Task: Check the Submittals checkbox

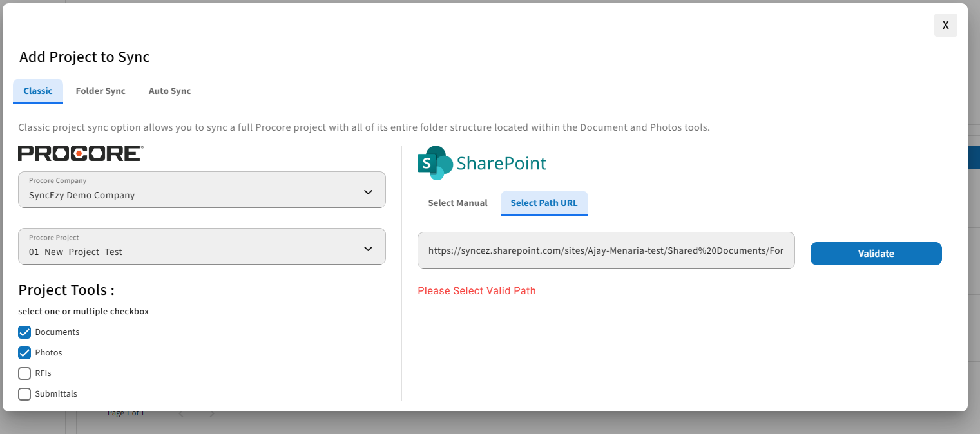Action: pyautogui.click(x=24, y=393)
